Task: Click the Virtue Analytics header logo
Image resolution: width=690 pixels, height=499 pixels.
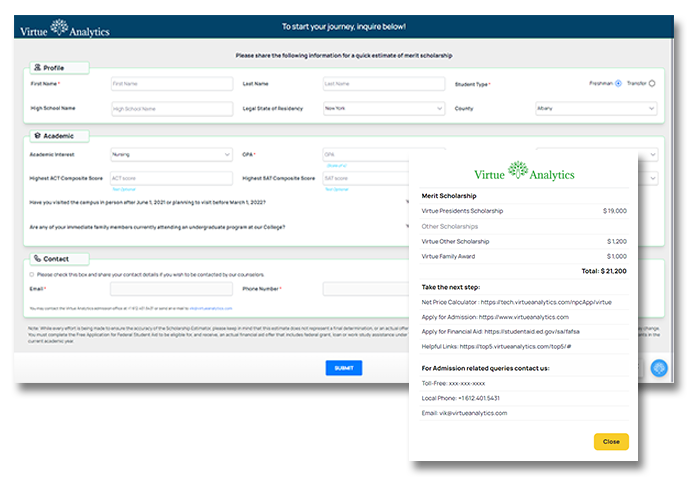Action: click(65, 28)
